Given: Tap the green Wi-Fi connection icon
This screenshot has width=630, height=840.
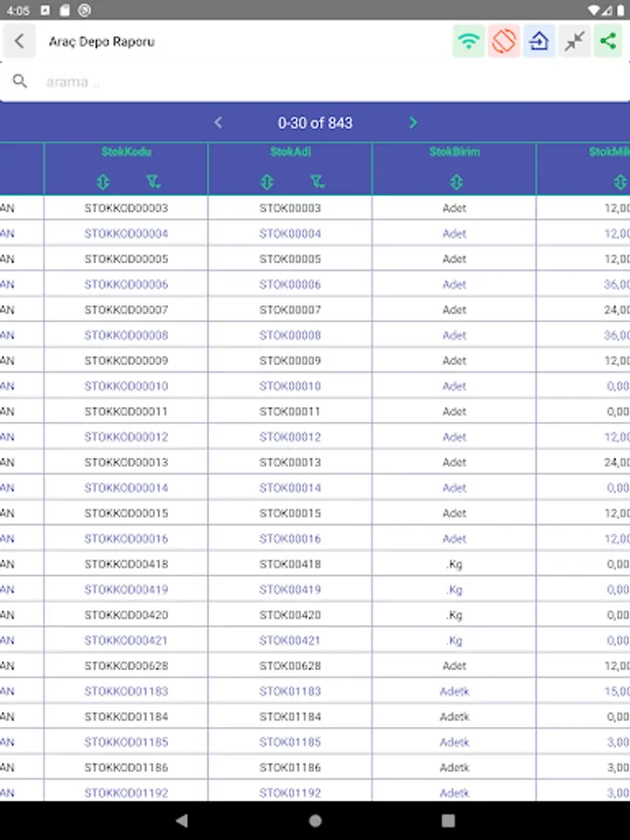Looking at the screenshot, I should (x=469, y=41).
